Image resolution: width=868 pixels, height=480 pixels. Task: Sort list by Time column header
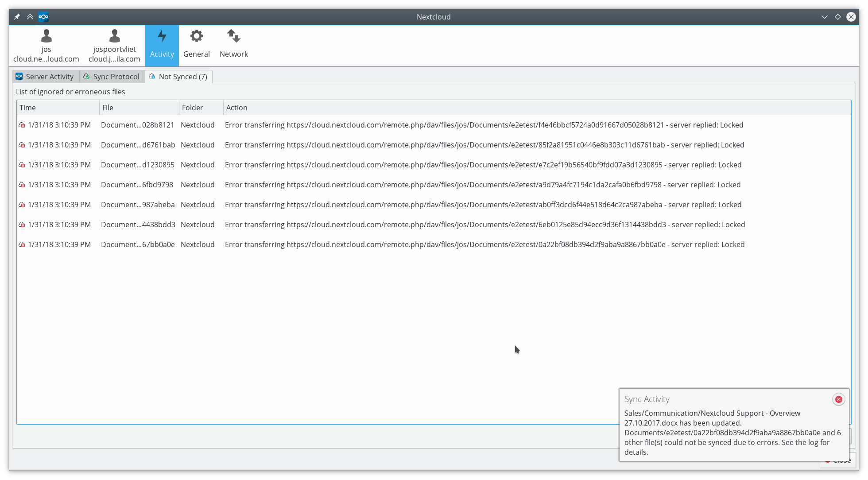[x=58, y=108]
